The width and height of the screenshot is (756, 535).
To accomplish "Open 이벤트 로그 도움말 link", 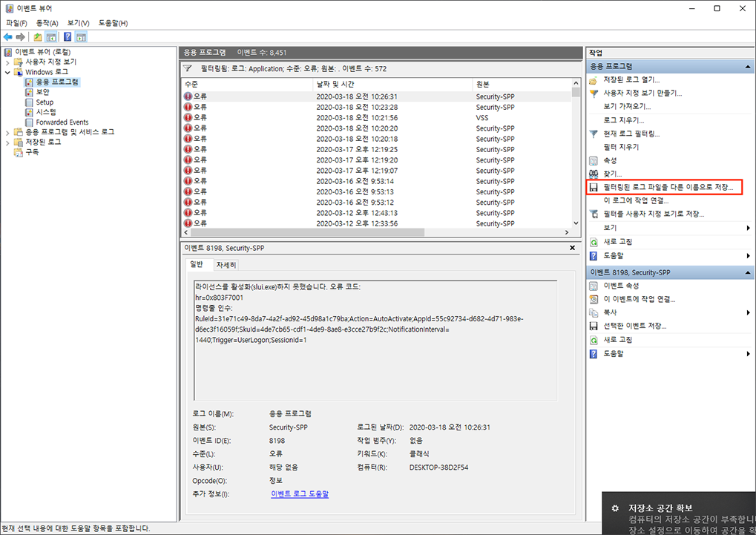I will tap(300, 494).
